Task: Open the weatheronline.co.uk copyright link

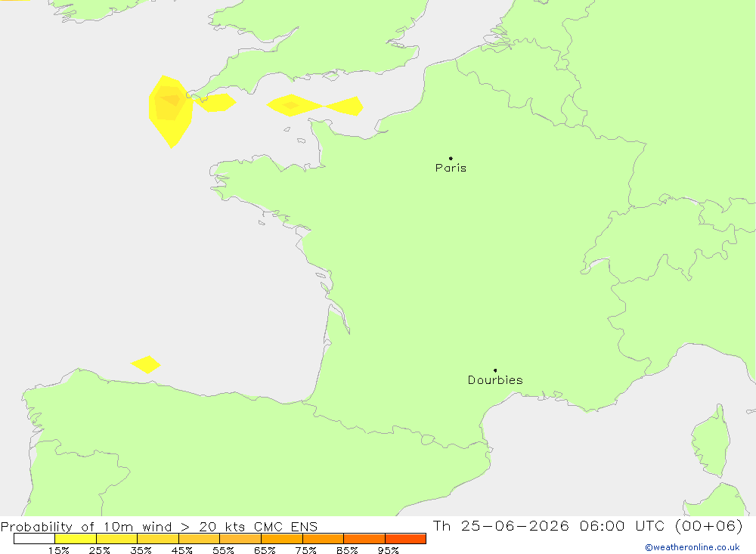Action: [x=692, y=547]
